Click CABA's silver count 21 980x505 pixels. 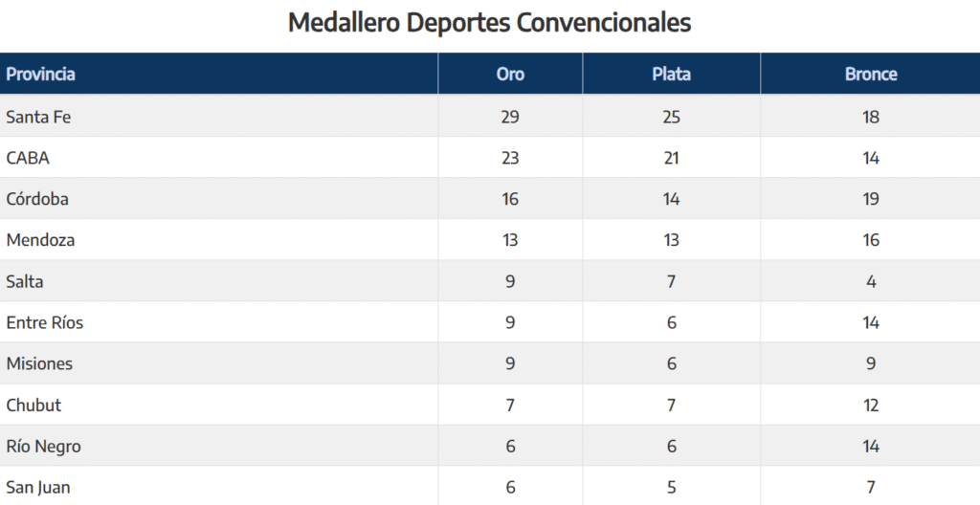point(671,158)
